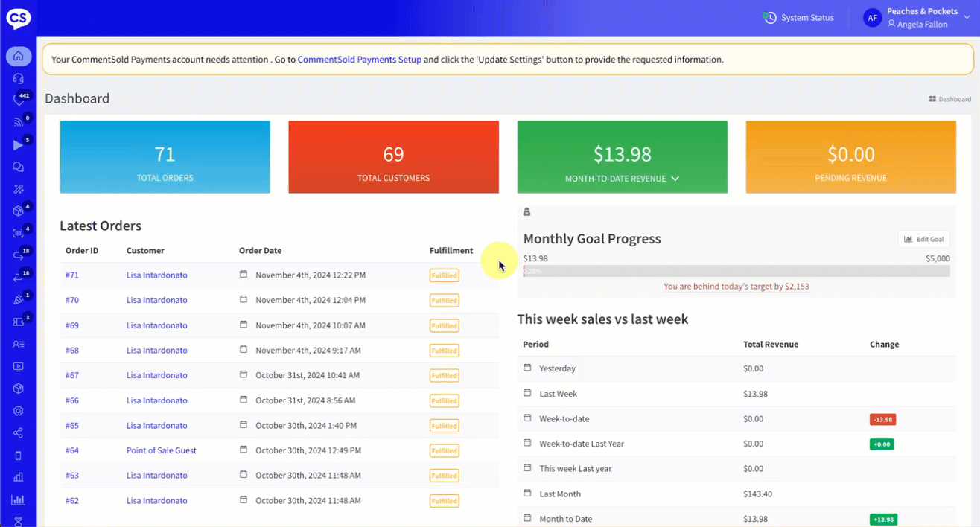Click the lock icon above Monthly Goal Progress
The image size is (980, 527).
click(x=527, y=213)
